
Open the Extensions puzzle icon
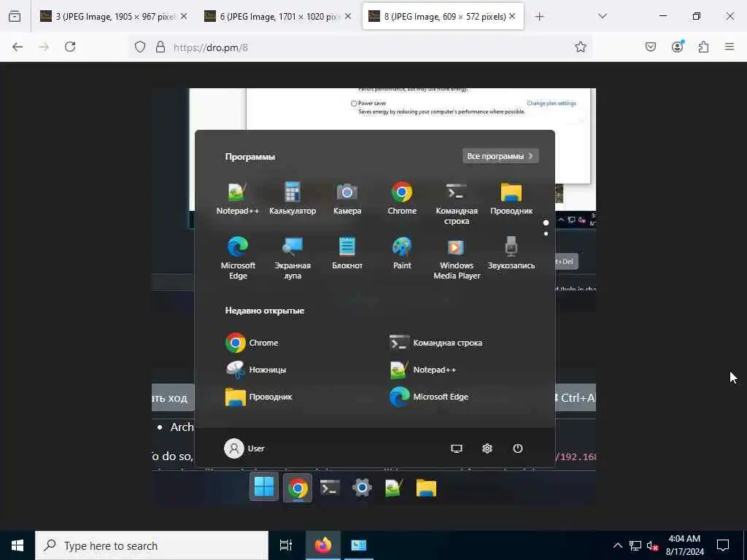tap(703, 47)
